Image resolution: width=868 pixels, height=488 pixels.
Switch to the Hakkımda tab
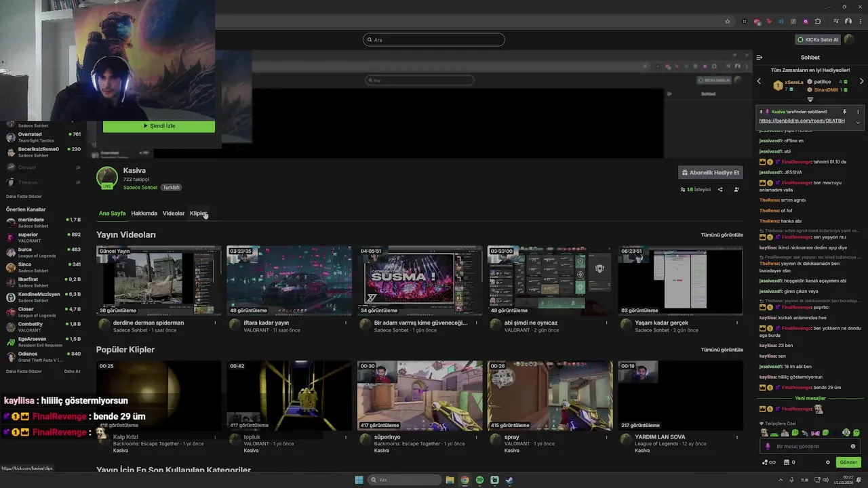pyautogui.click(x=144, y=213)
